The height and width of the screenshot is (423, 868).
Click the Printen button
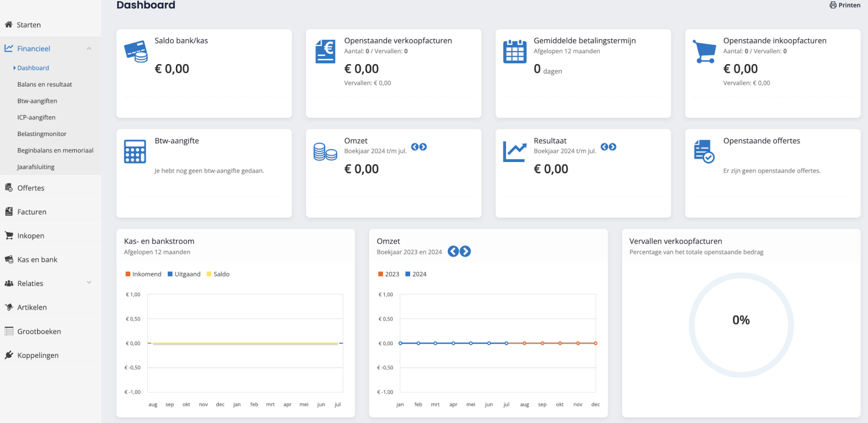pos(845,6)
